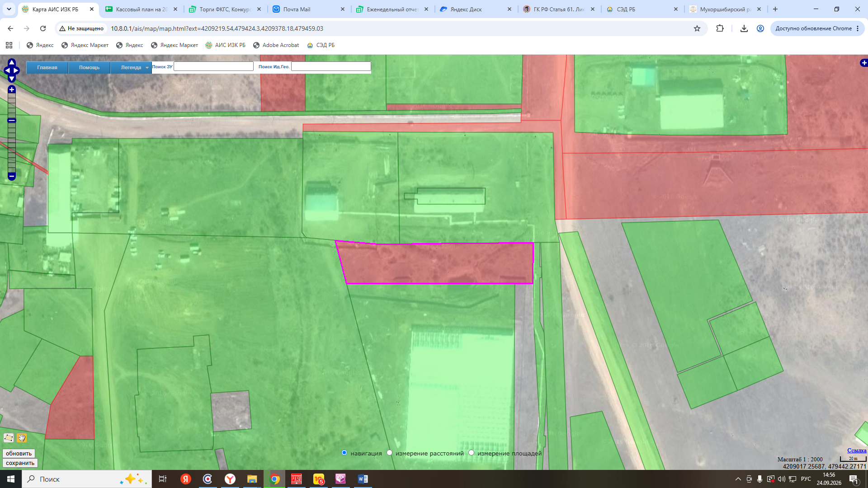Open the АИС ИЗК РБ bookmark
Viewport: 868px width, 488px height.
pyautogui.click(x=226, y=45)
